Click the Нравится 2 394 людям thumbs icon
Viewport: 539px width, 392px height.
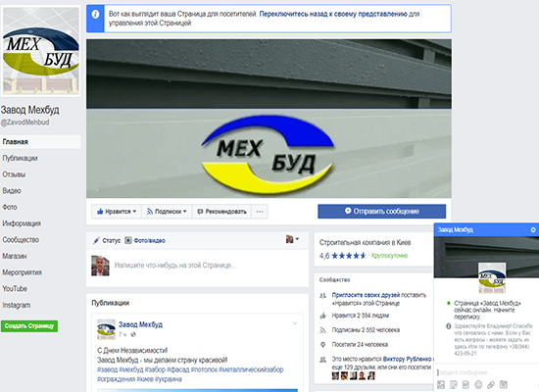322,316
